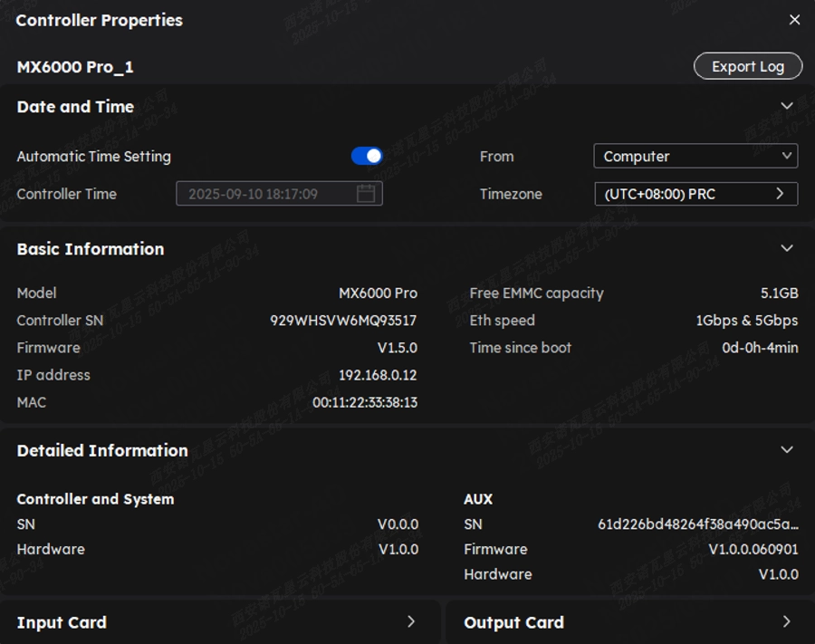Collapse the Detailed Information section chevron

pos(786,449)
